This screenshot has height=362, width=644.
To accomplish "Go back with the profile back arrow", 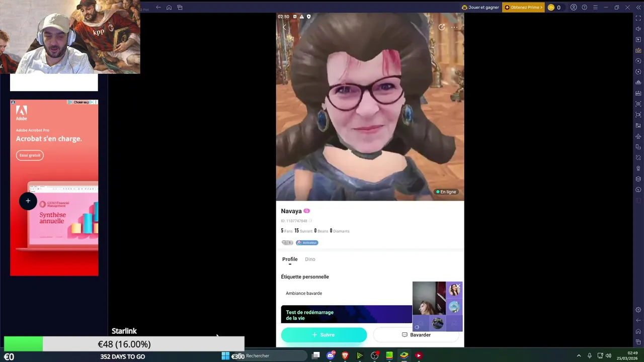I will (x=284, y=27).
